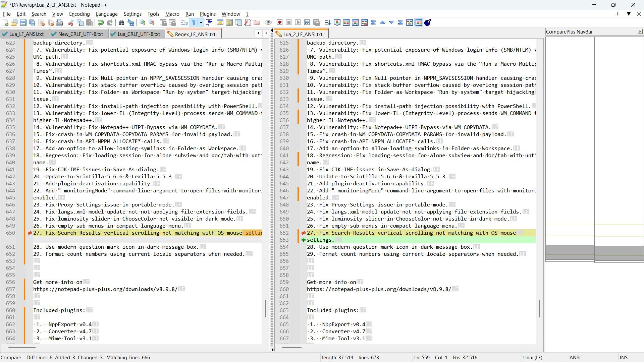
Task: Print the document using the printer icon
Action: point(59,22)
